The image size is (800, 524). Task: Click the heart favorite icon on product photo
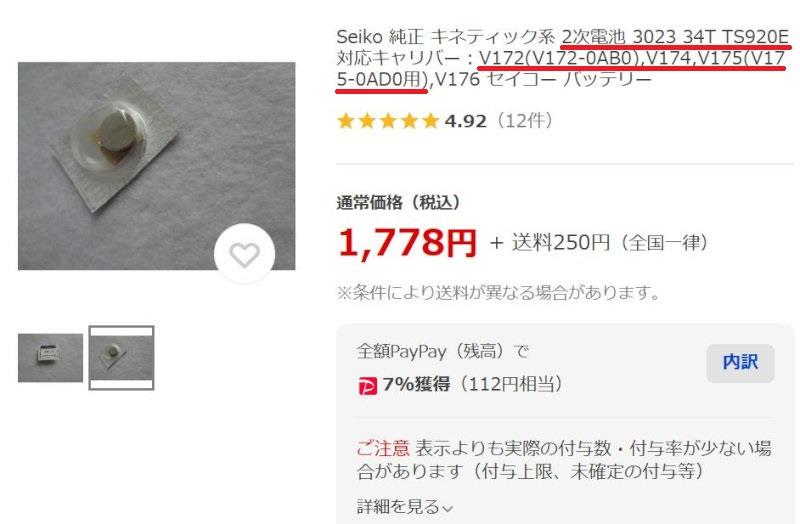click(x=244, y=254)
